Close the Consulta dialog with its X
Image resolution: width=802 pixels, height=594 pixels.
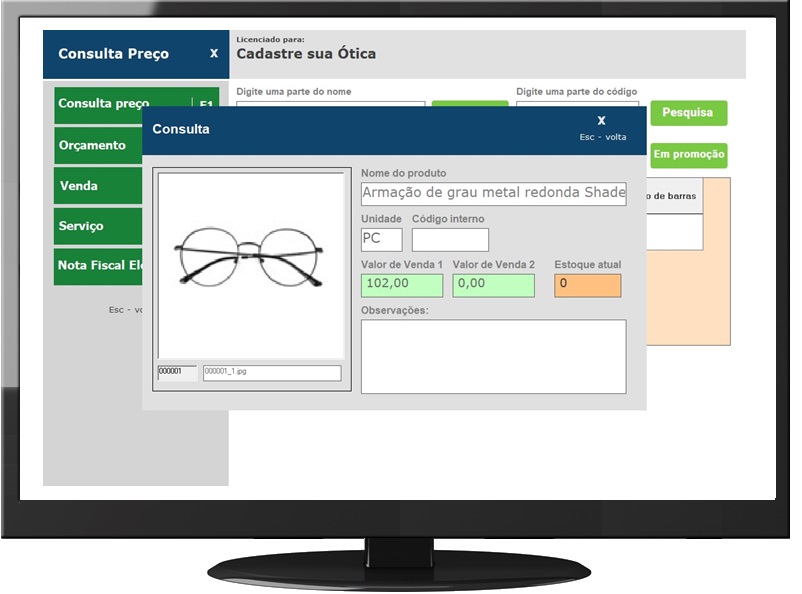[601, 121]
